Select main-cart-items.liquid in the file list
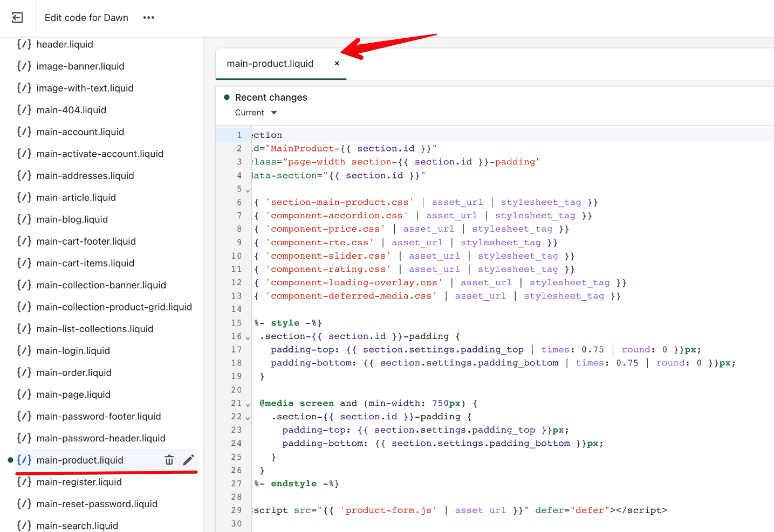This screenshot has height=532, width=774. pos(85,263)
